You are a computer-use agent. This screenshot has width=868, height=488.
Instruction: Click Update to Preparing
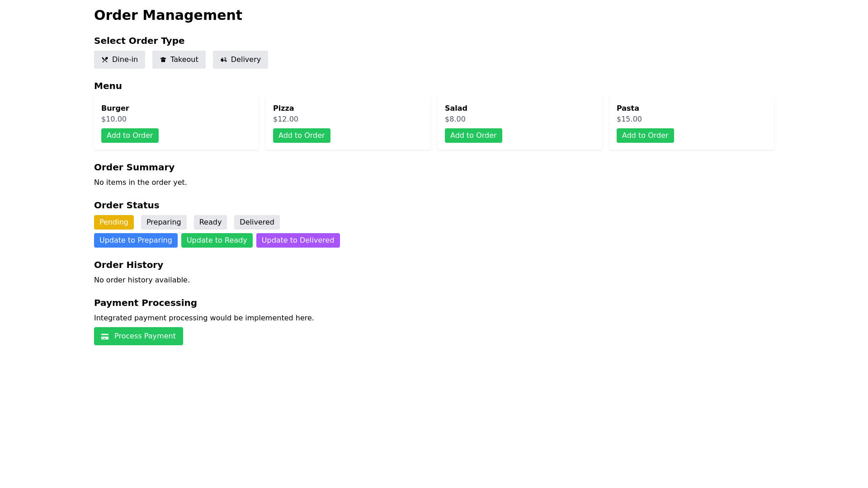136,240
